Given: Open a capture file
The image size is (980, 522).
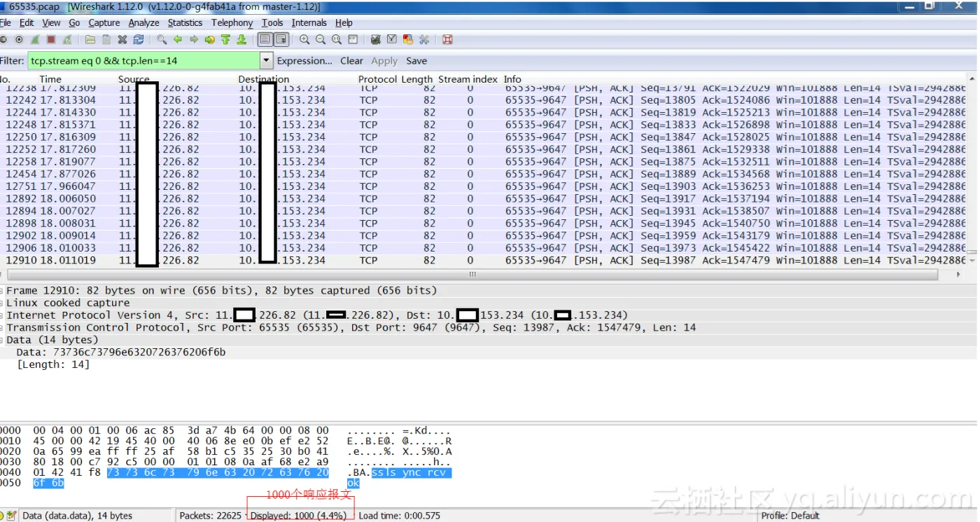Looking at the screenshot, I should coord(90,40).
